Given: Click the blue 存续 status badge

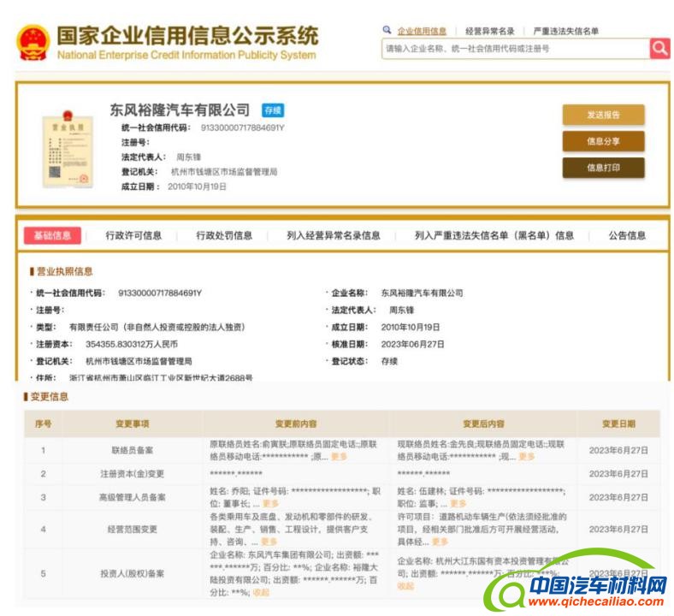Looking at the screenshot, I should (272, 110).
